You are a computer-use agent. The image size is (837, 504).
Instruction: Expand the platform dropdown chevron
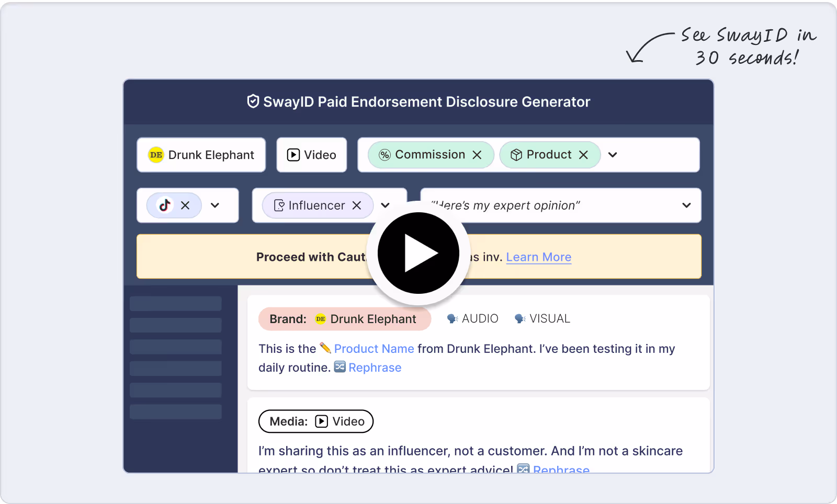point(215,205)
